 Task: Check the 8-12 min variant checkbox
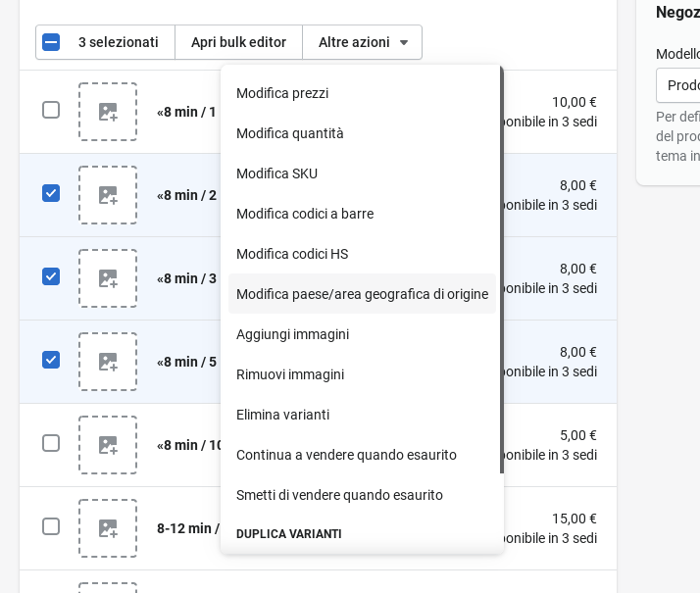point(51,526)
